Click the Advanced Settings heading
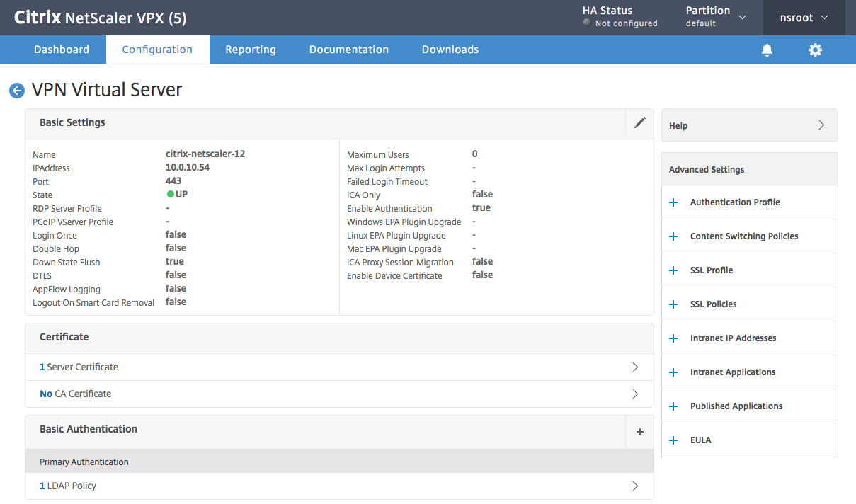 point(707,170)
